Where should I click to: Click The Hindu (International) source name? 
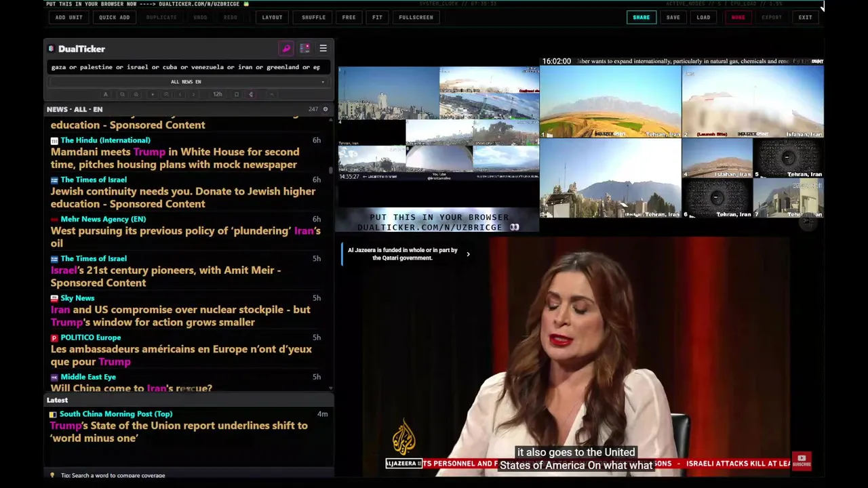[x=105, y=140]
